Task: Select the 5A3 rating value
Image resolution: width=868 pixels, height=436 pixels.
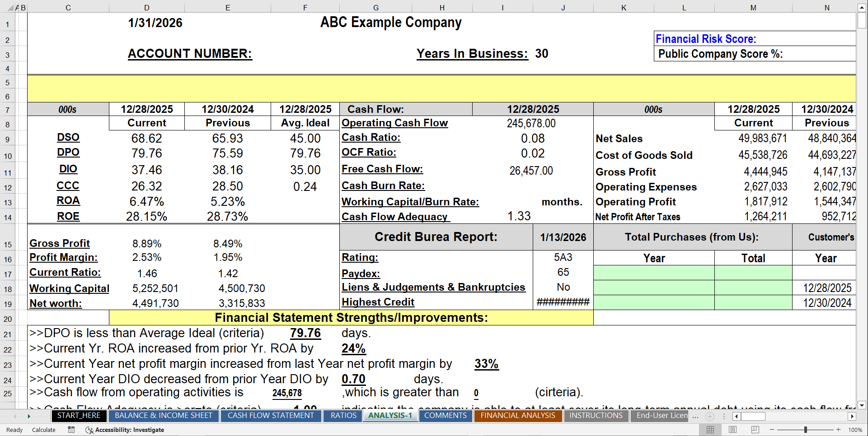Action: tap(563, 257)
